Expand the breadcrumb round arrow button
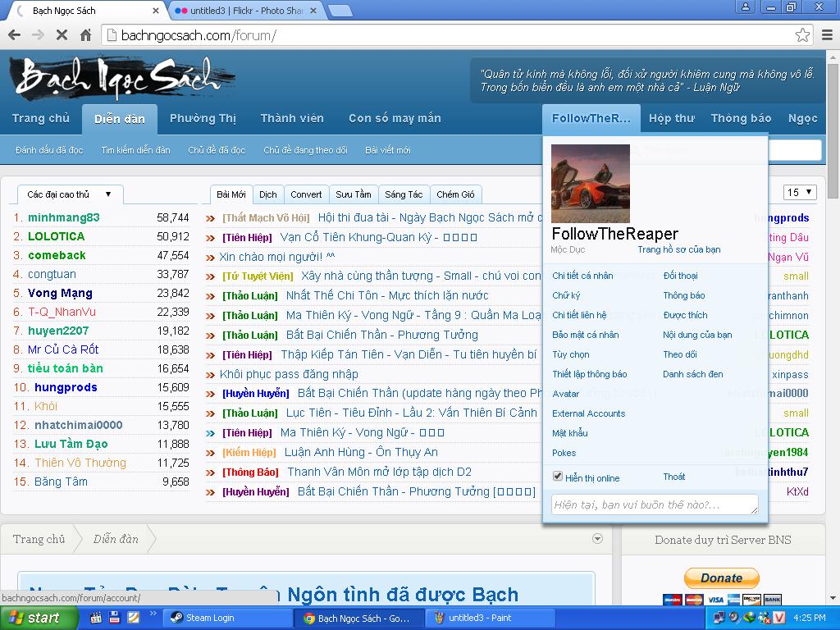 pyautogui.click(x=597, y=539)
